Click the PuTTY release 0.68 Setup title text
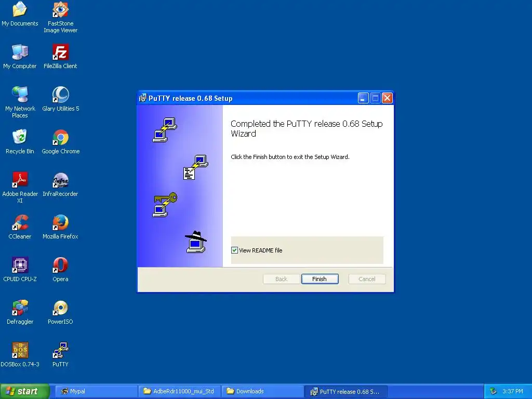Viewport: 532px width, 399px height. point(190,98)
